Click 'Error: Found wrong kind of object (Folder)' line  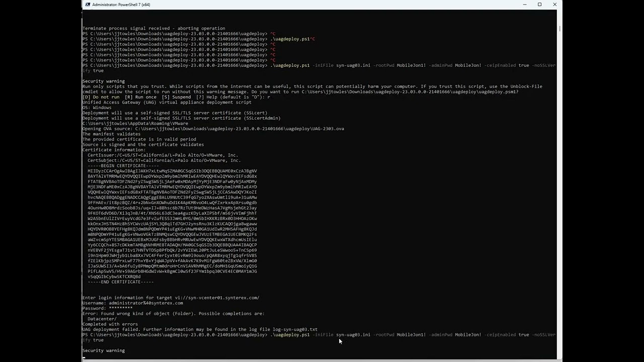pos(174,313)
